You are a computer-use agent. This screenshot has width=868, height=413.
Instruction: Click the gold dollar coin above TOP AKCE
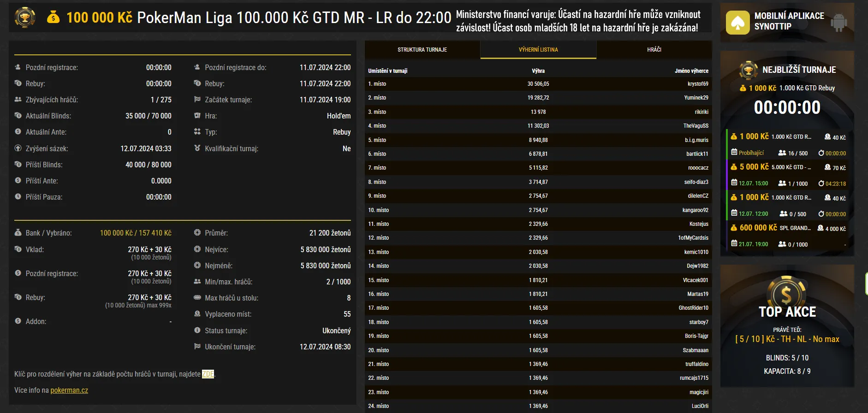coord(786,293)
